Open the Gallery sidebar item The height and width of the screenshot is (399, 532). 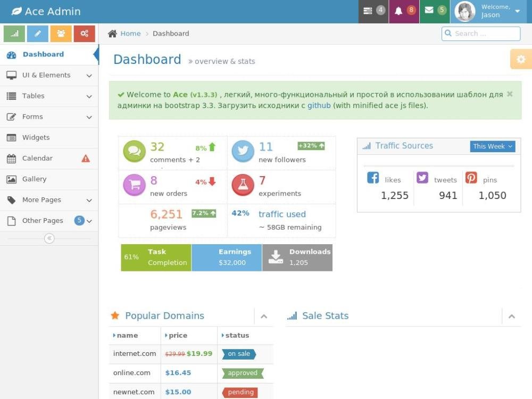coord(34,179)
